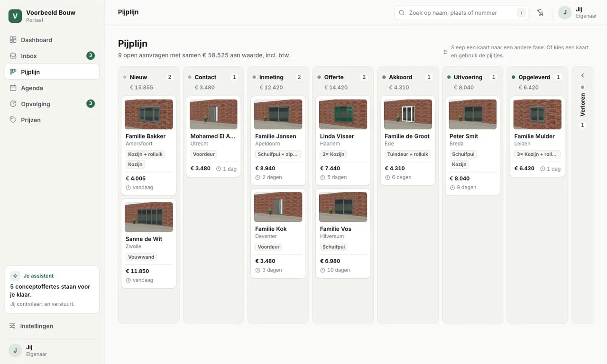The width and height of the screenshot is (607, 364).
Task: Click the muted notifications bell icon
Action: pos(540,13)
